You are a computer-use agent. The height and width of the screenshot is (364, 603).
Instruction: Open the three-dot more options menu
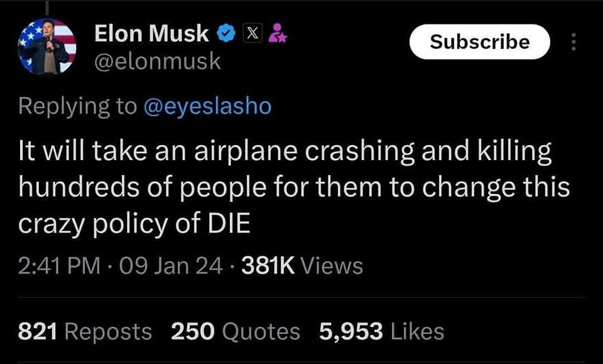pos(572,42)
